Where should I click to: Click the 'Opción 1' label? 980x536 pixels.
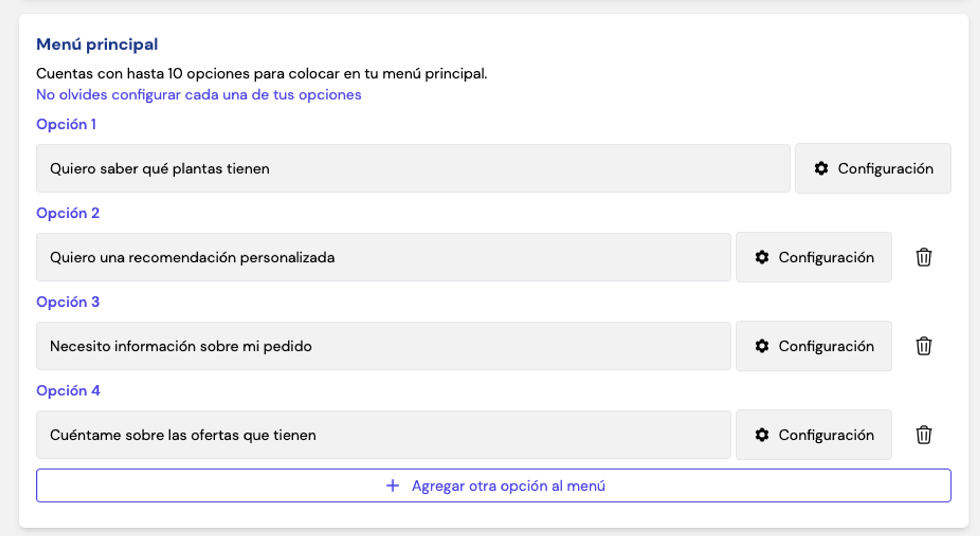(66, 124)
